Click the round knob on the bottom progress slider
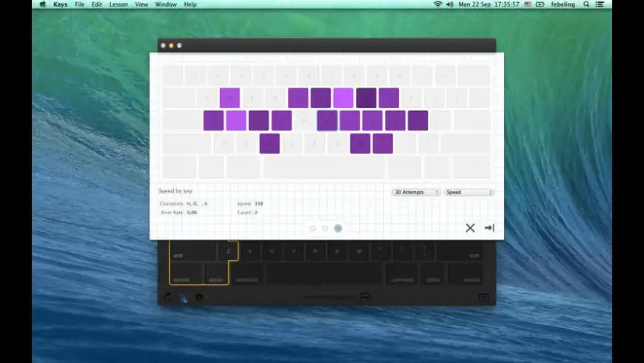Viewport: 644px width, 363px height. click(x=365, y=297)
